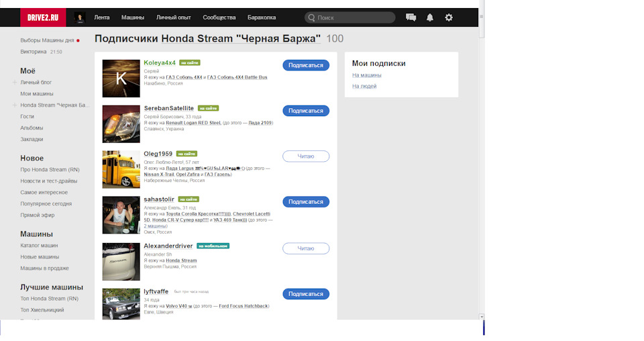This screenshot has height=341, width=644.
Task: Click Читаю button for Oleg1959
Action: click(x=306, y=156)
